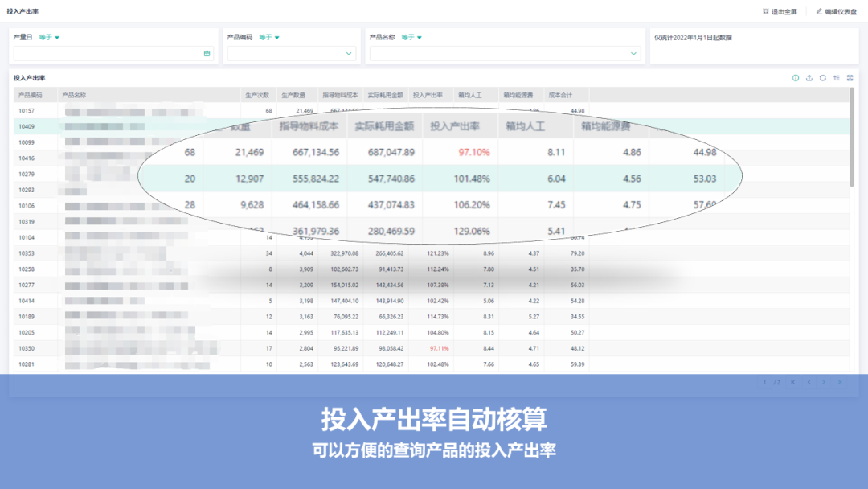Click the table's vertical scrollbar

[852, 137]
